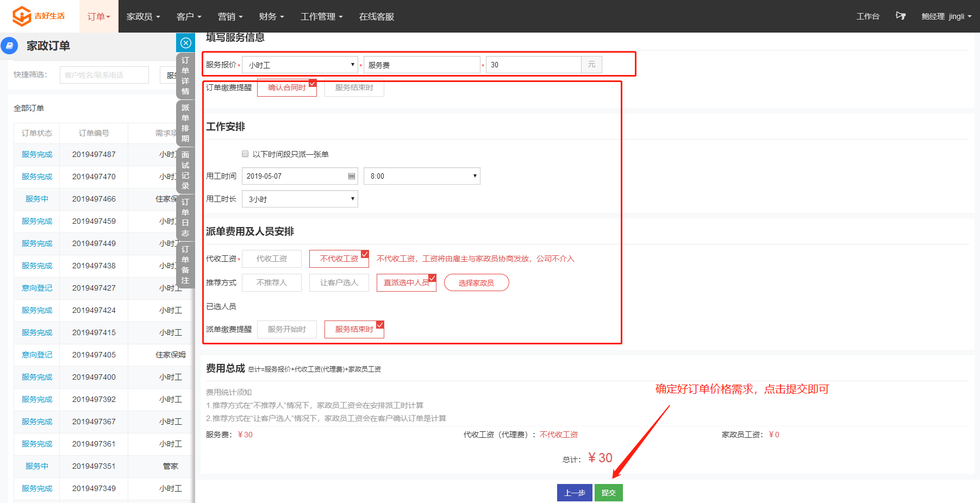Click the blue 家政订单 page icon
980x503 pixels.
[9, 46]
